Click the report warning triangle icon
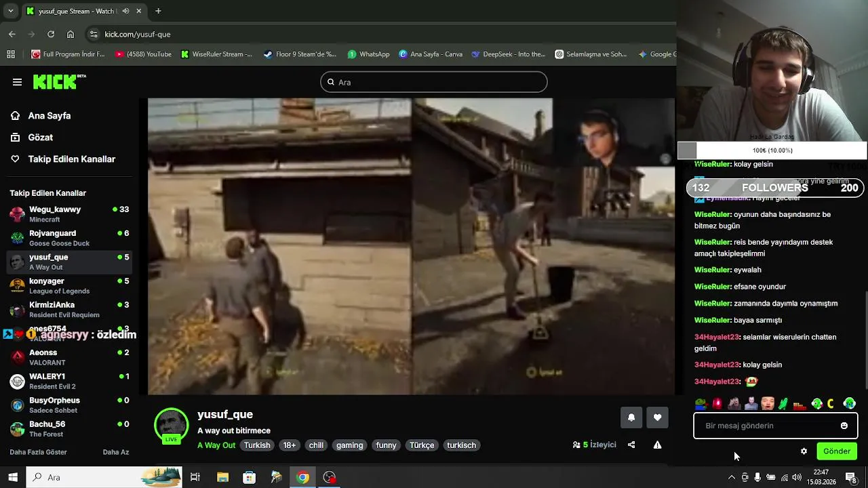The width and height of the screenshot is (868, 488). 657,445
